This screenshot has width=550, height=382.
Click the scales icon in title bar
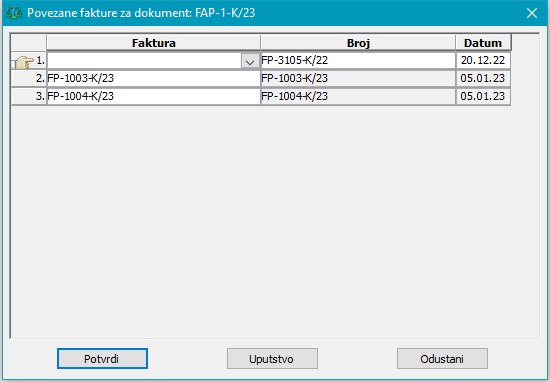[14, 13]
